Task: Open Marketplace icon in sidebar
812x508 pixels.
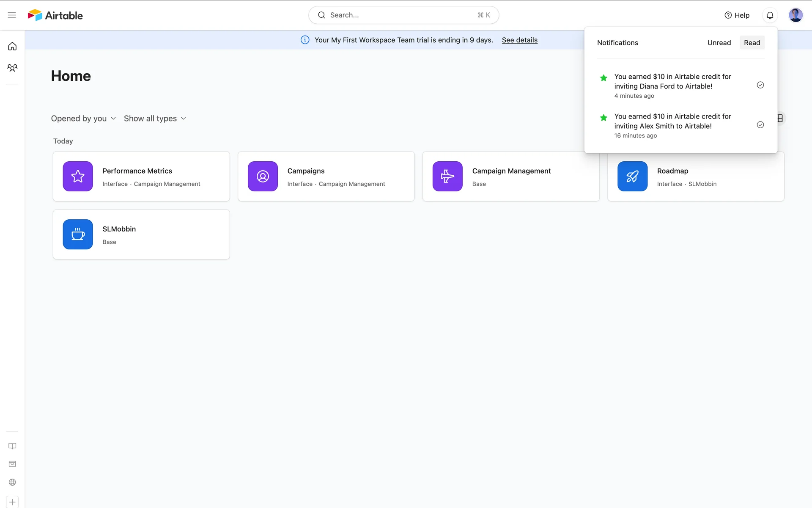Action: tap(12, 464)
